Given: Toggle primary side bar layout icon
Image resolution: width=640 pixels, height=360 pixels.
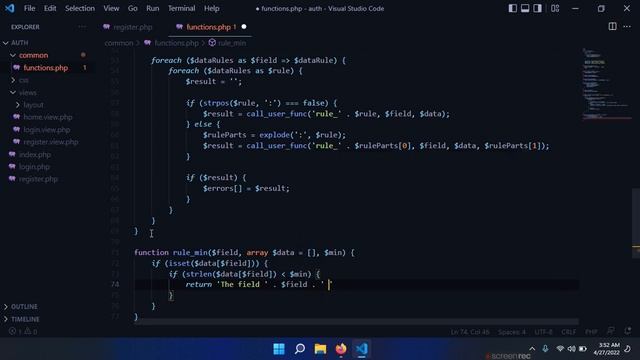Looking at the screenshot, I should pos(512,8).
